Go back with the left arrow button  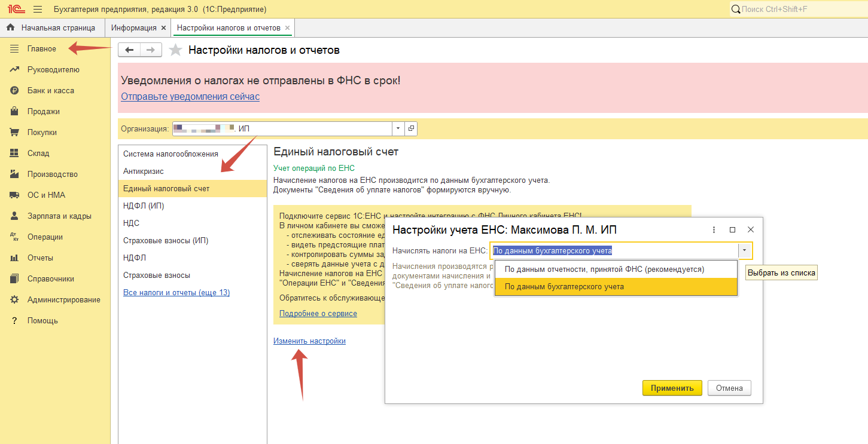coord(129,50)
